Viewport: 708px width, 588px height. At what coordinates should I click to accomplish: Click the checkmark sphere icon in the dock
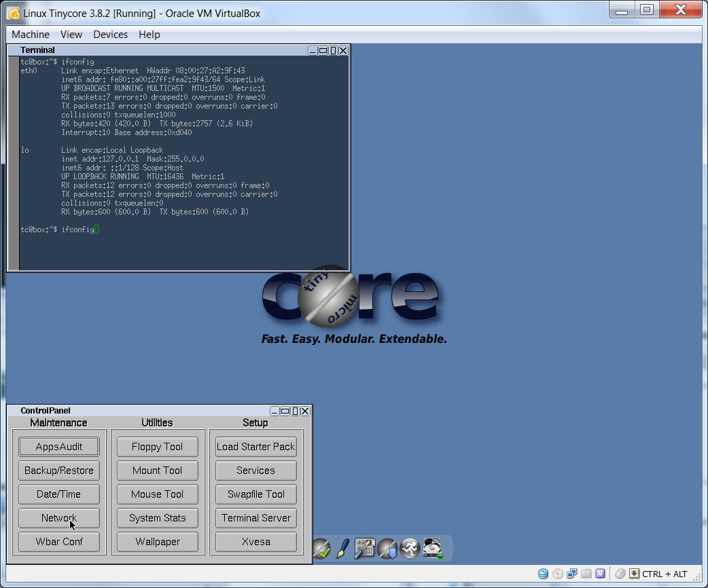click(x=322, y=549)
